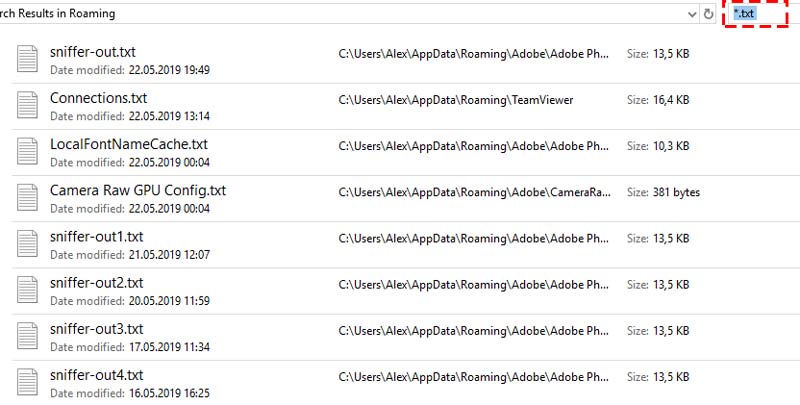Click the sniffer-out4.txt file name
The height and width of the screenshot is (405, 800).
[x=97, y=375]
